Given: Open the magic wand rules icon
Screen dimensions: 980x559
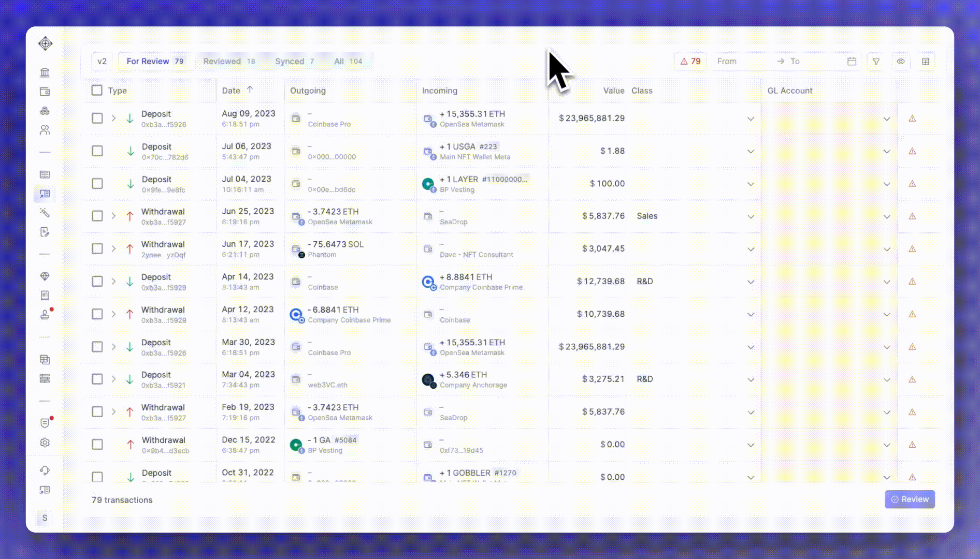Looking at the screenshot, I should 45,213.
